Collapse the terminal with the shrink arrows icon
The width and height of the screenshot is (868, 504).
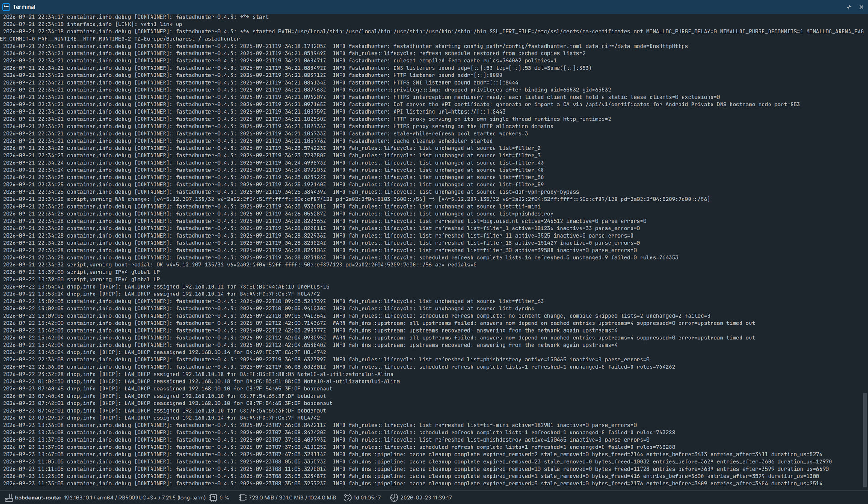[x=849, y=7]
